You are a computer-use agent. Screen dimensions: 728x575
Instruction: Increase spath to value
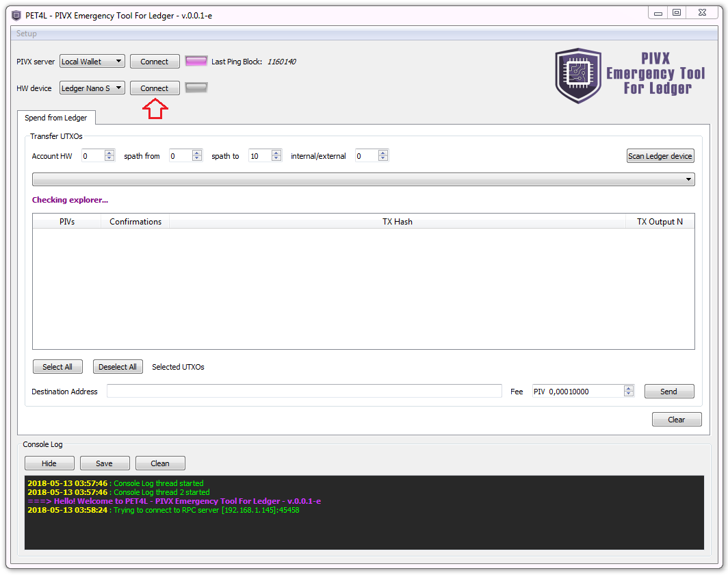(x=276, y=153)
